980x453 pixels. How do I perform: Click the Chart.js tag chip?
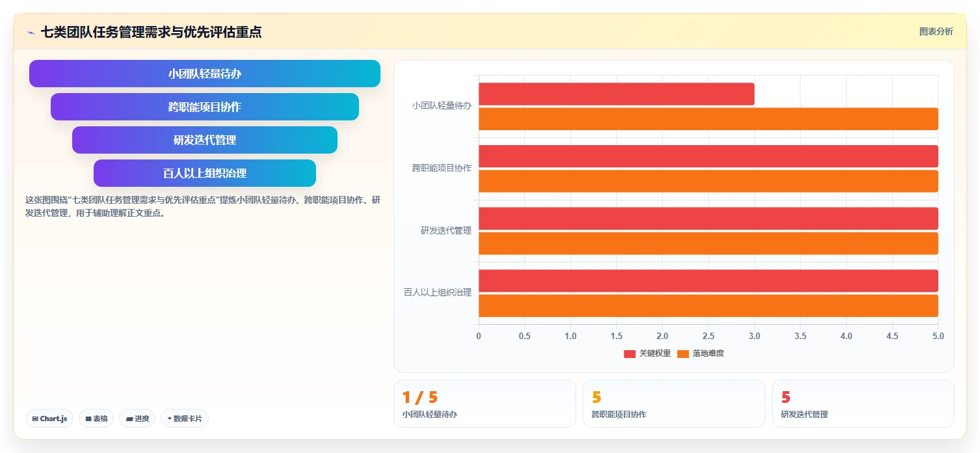click(x=49, y=419)
